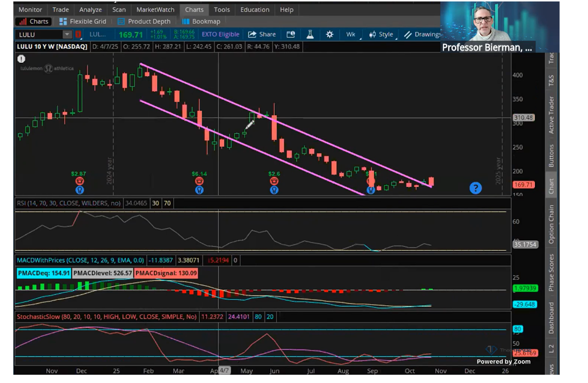Open chart settings gear icon

tap(330, 35)
